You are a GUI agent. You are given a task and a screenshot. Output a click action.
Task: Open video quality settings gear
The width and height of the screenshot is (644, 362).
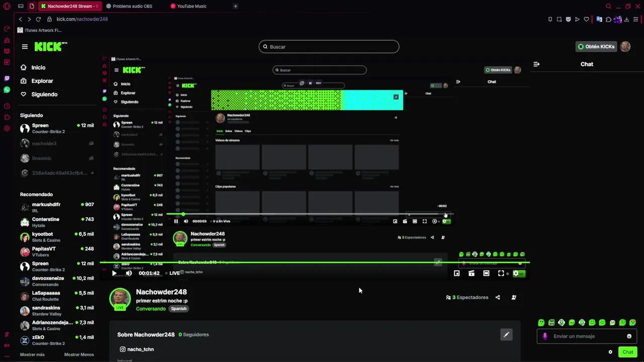516,274
